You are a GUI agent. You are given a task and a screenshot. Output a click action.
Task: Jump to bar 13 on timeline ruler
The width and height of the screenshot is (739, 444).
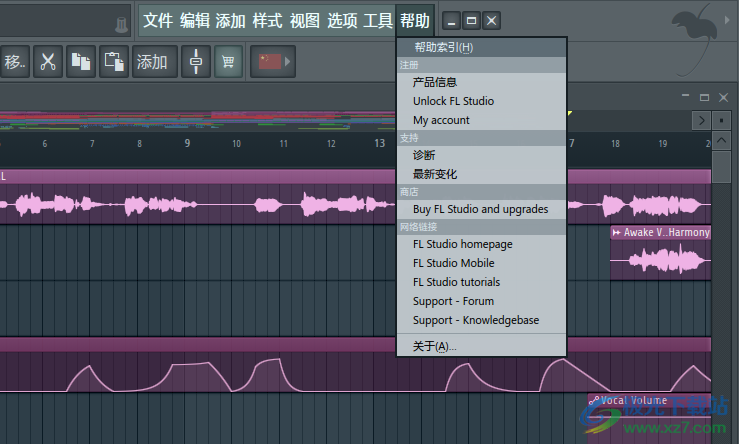(x=379, y=143)
